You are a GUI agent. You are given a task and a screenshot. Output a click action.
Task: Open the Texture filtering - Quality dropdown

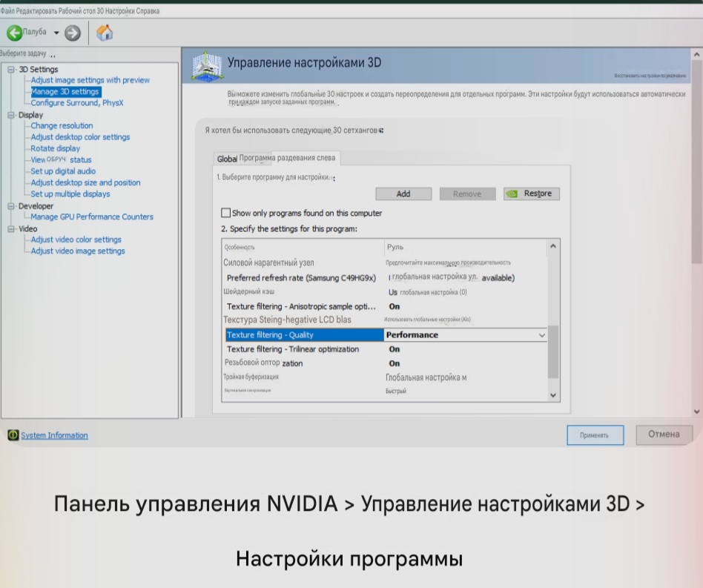[542, 335]
